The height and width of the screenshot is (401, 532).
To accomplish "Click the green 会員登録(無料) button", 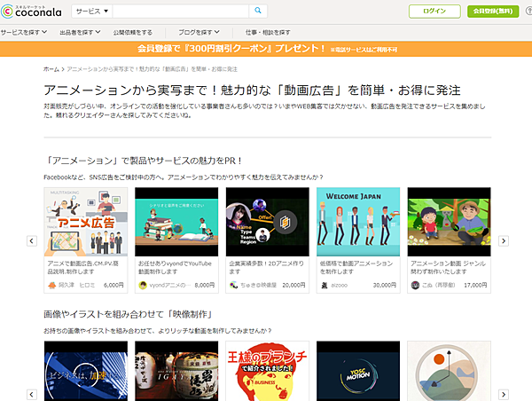I will [492, 12].
